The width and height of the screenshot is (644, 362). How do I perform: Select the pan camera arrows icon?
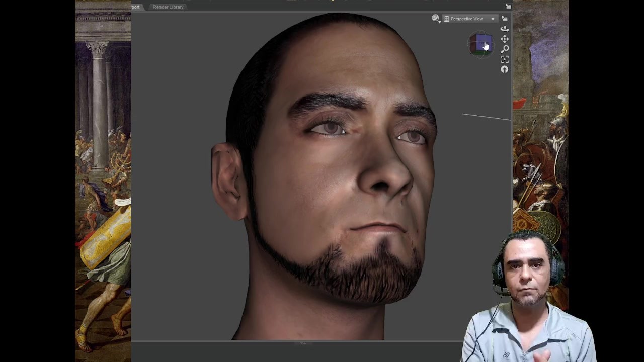pyautogui.click(x=505, y=39)
